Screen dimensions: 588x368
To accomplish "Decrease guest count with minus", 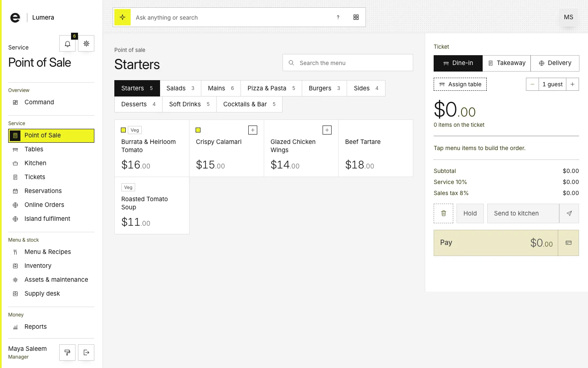I will [x=532, y=84].
